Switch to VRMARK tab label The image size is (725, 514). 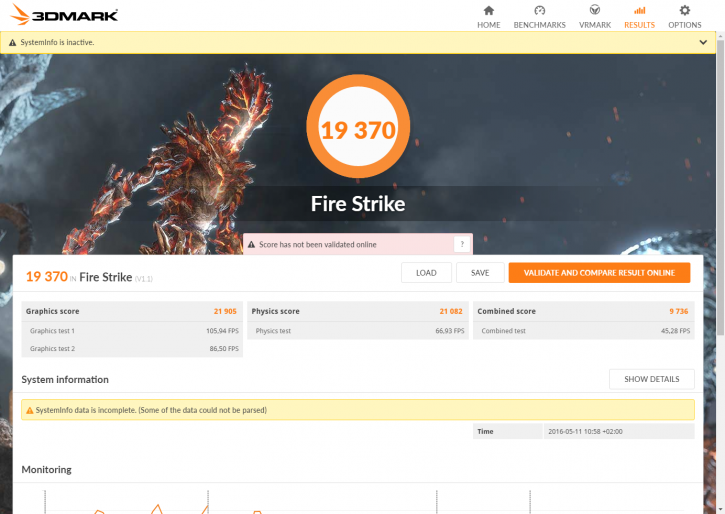[x=595, y=25]
